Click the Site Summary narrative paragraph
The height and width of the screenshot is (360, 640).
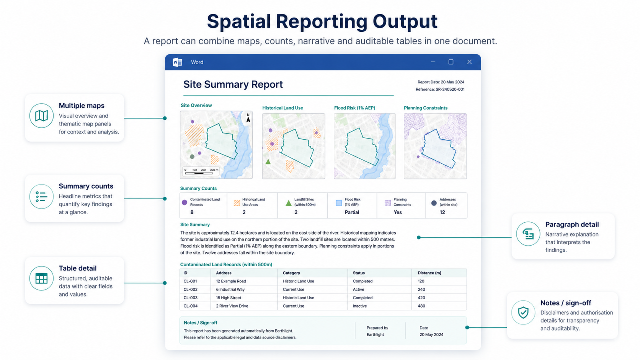click(288, 243)
